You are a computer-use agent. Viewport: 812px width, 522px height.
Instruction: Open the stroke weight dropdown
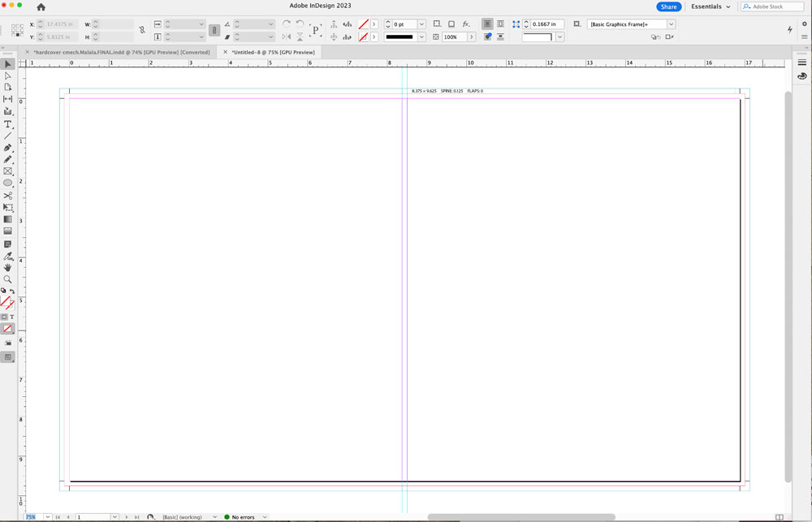coord(421,24)
